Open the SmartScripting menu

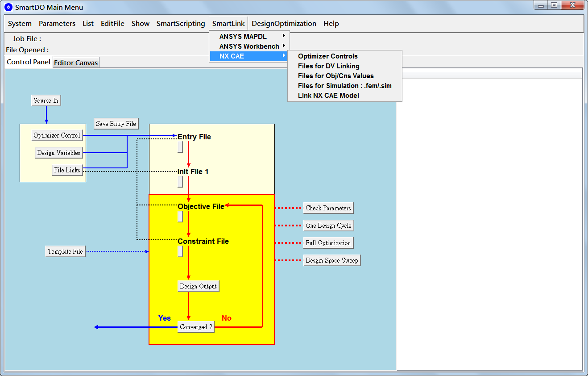(x=181, y=24)
